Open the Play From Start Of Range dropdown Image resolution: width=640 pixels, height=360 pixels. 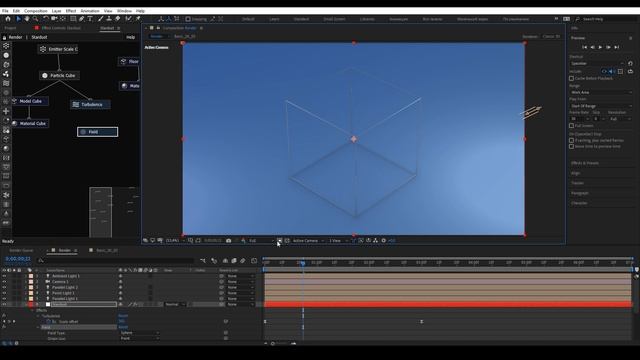601,106
